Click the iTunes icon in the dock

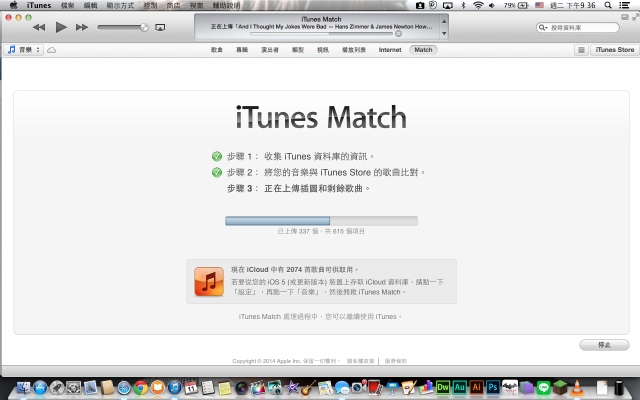(174, 387)
